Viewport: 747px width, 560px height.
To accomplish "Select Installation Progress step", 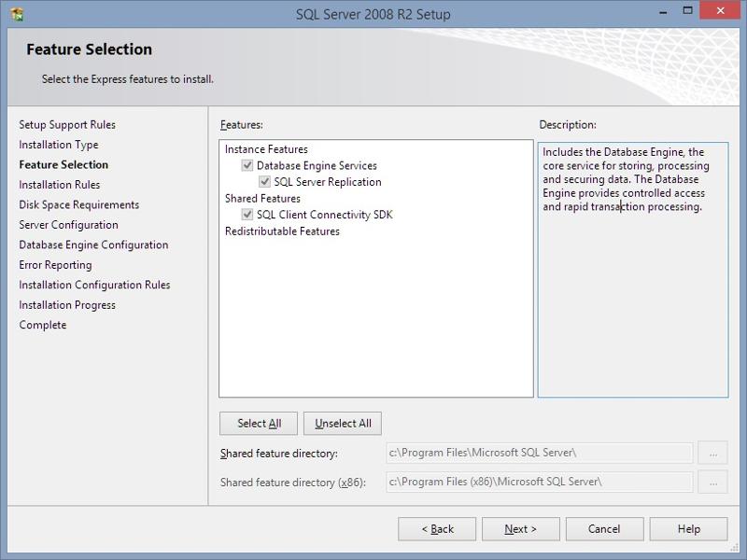I will point(67,305).
